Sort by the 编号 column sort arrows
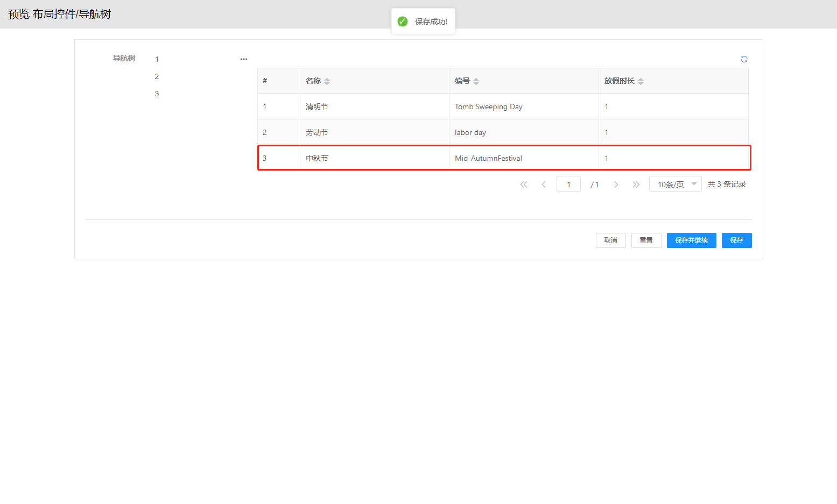The width and height of the screenshot is (837, 504). 476,81
